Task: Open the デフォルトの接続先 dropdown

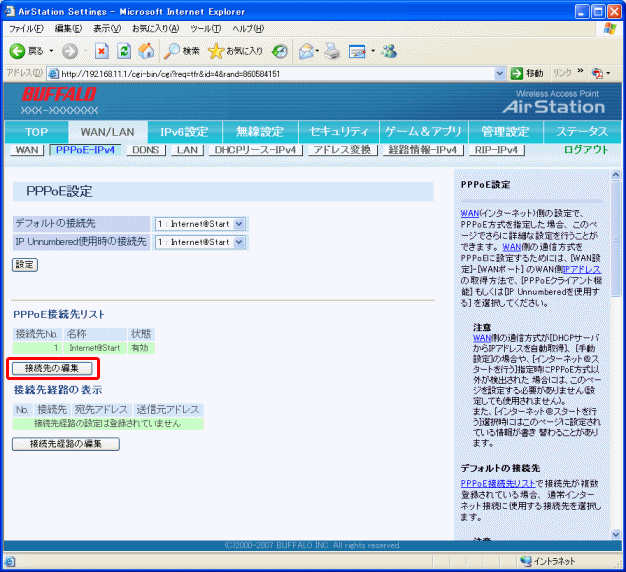Action: coord(200,224)
